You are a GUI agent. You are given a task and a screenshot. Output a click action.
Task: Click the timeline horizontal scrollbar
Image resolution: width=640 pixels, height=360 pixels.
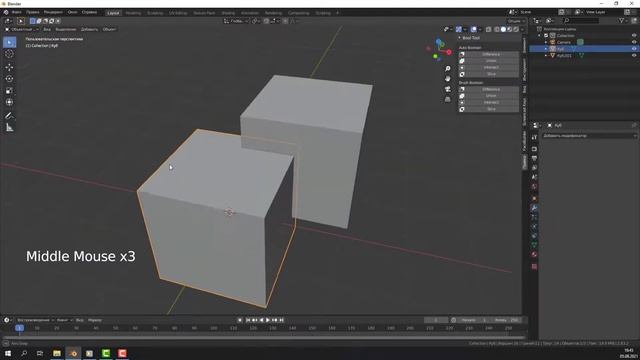point(264,338)
